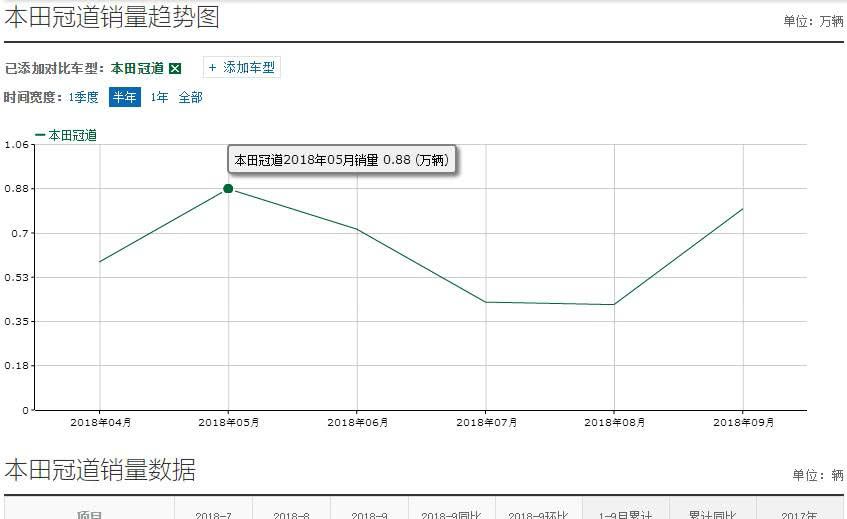
Task: Click x-axis label 2018年05月
Action: click(x=228, y=422)
